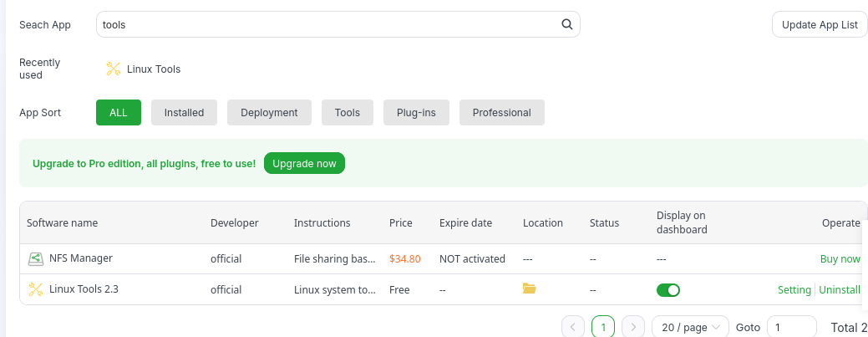Expand the 20 / page dropdown
868x337 pixels.
pos(690,327)
